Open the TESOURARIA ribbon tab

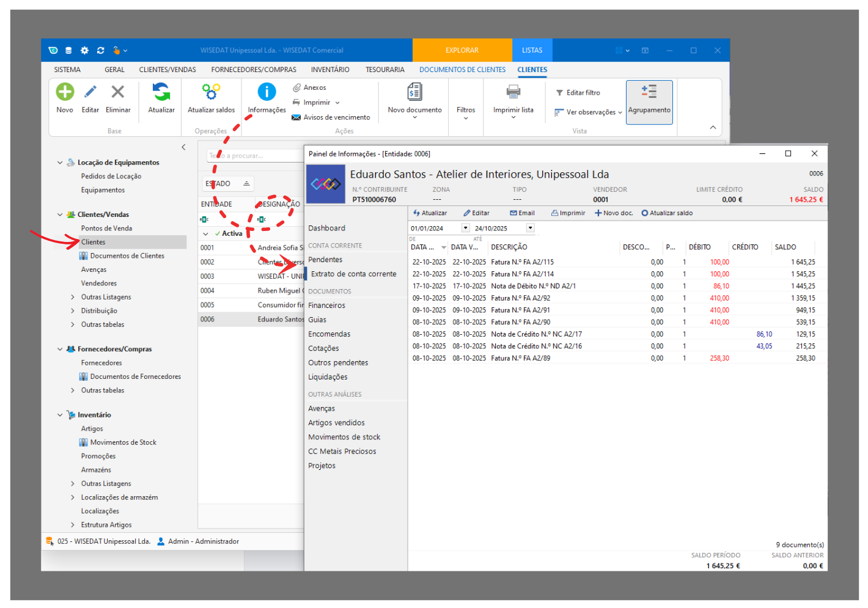pos(384,70)
